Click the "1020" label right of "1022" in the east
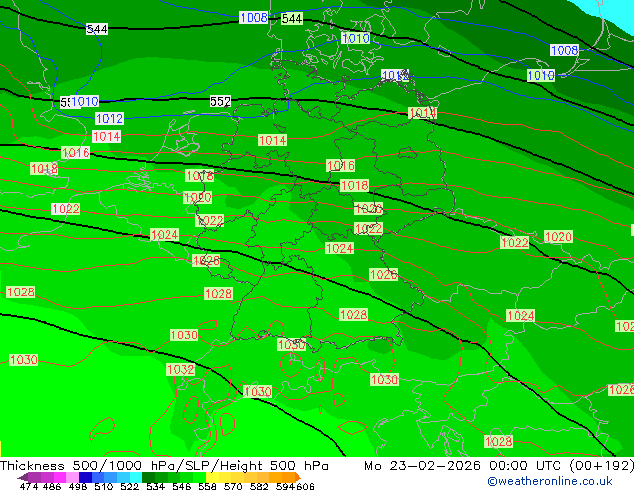Image resolution: width=634 pixels, height=490 pixels. pos(558,237)
